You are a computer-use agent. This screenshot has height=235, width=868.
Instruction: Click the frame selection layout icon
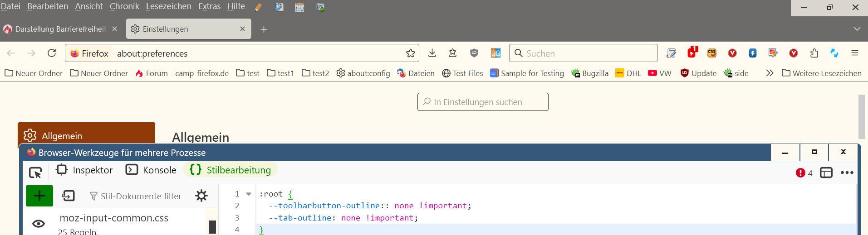click(x=826, y=173)
